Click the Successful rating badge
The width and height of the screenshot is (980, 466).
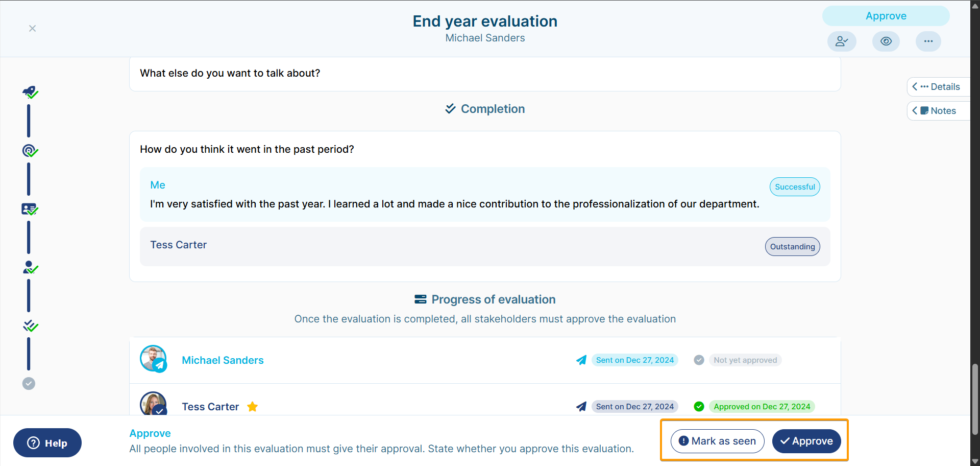pos(795,187)
